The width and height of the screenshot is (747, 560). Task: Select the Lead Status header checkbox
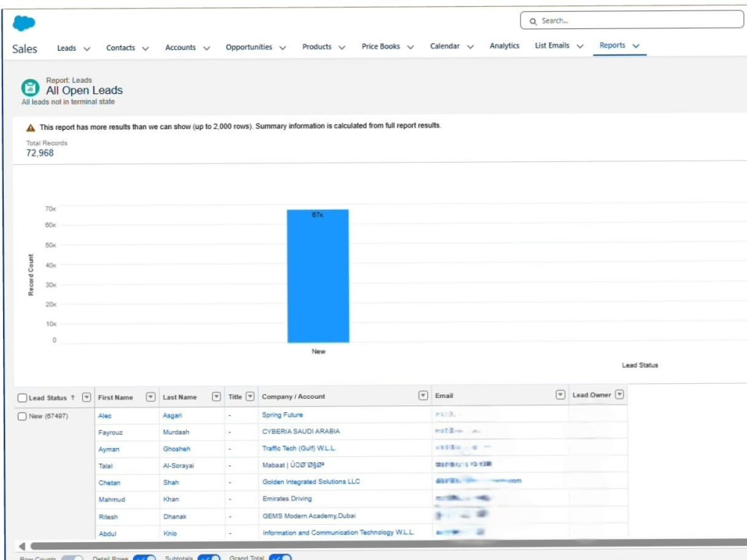(22, 398)
